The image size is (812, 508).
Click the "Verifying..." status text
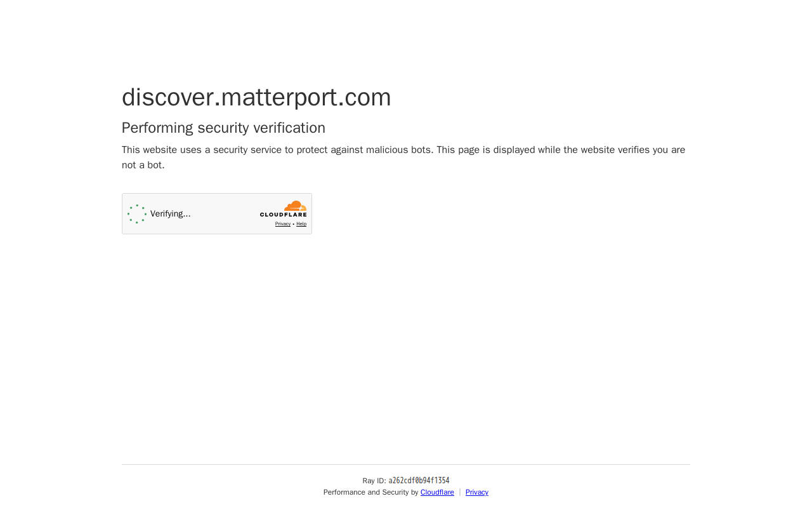(x=171, y=214)
